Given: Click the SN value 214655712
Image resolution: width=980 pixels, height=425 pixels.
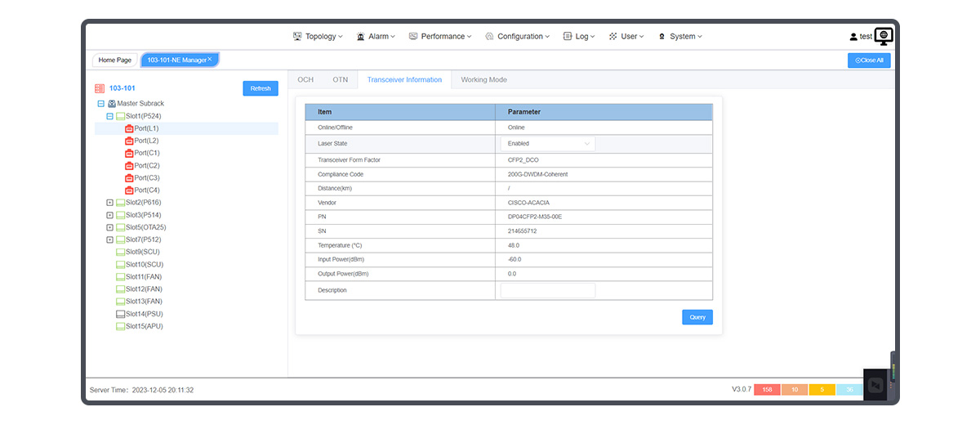Looking at the screenshot, I should click(x=522, y=231).
